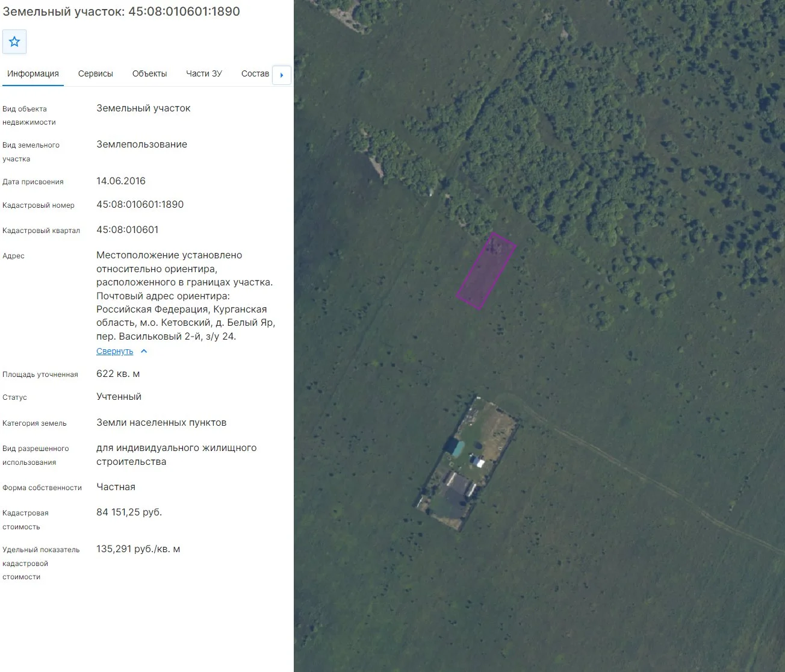Click the address text mentioning Белый Яр
The image size is (785, 672).
click(186, 296)
